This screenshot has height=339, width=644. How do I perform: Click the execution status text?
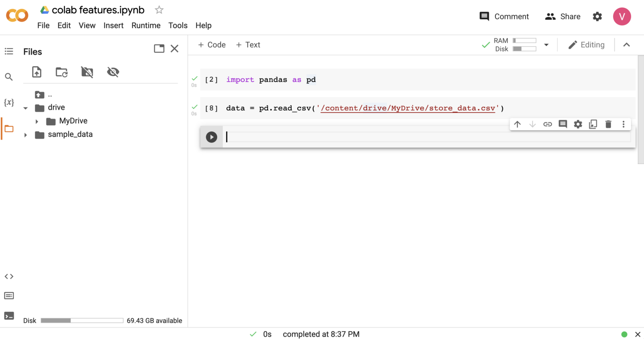[321, 334]
